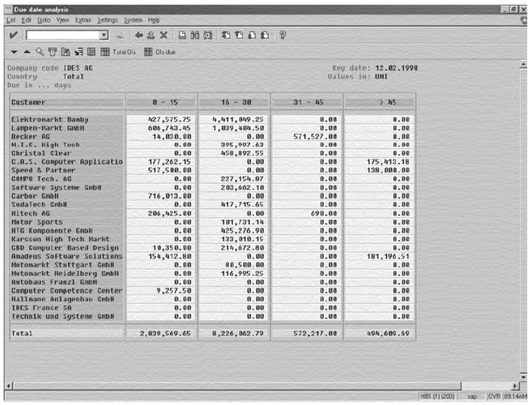Click the vertical scrollbar up arrow
532x405 pixels.
523,64
